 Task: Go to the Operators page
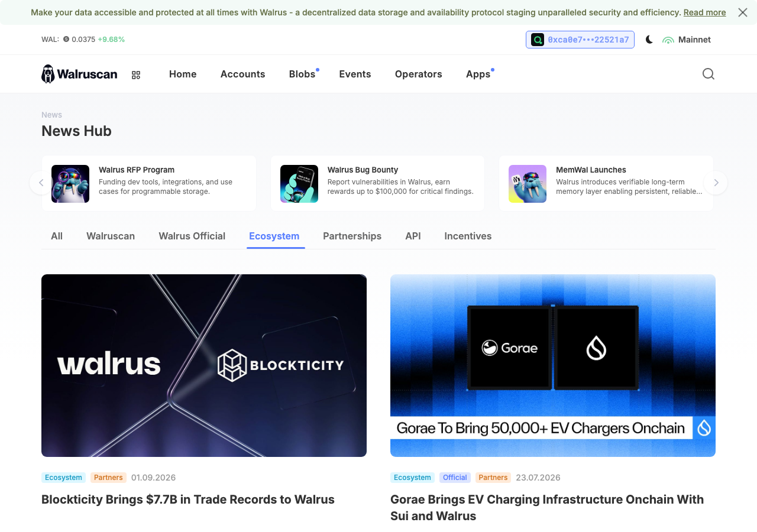coord(419,74)
